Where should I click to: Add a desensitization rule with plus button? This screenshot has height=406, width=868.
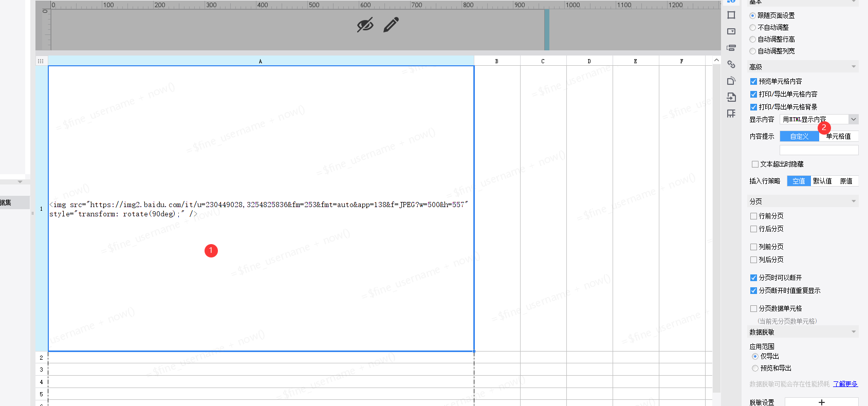click(x=821, y=402)
